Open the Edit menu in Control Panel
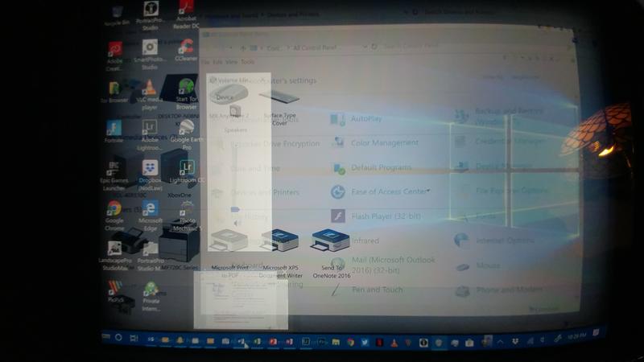This screenshot has width=644, height=362. tap(217, 62)
